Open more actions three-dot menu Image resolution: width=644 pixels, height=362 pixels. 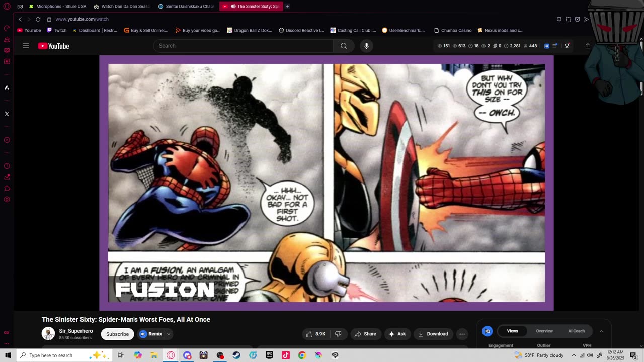(x=462, y=334)
